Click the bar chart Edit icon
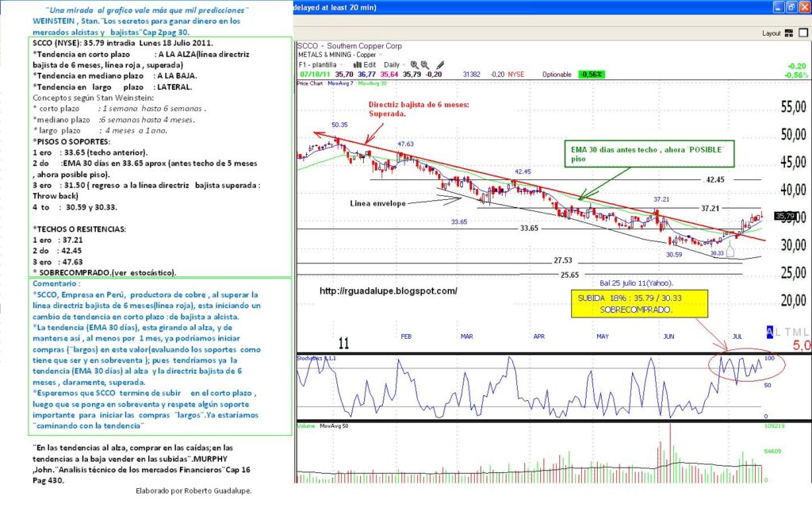812x508 pixels. coord(358,65)
